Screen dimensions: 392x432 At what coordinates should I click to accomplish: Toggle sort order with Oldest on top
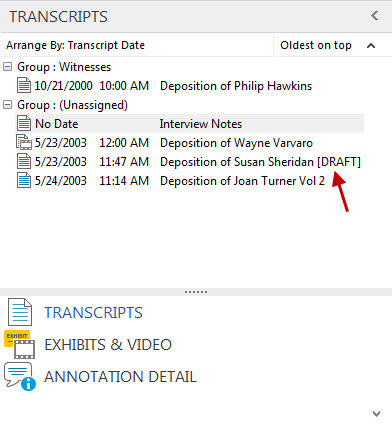[x=328, y=45]
